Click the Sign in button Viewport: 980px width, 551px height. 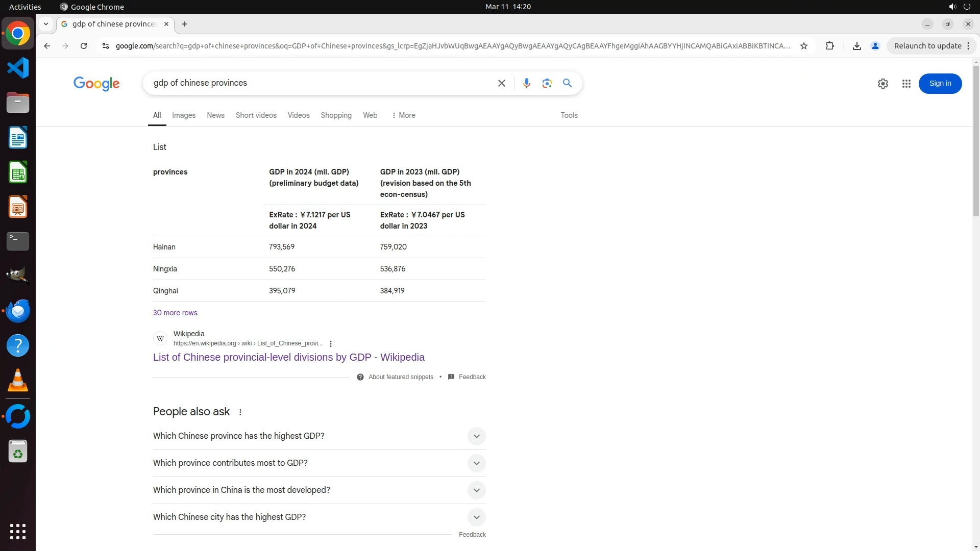[x=940, y=84]
